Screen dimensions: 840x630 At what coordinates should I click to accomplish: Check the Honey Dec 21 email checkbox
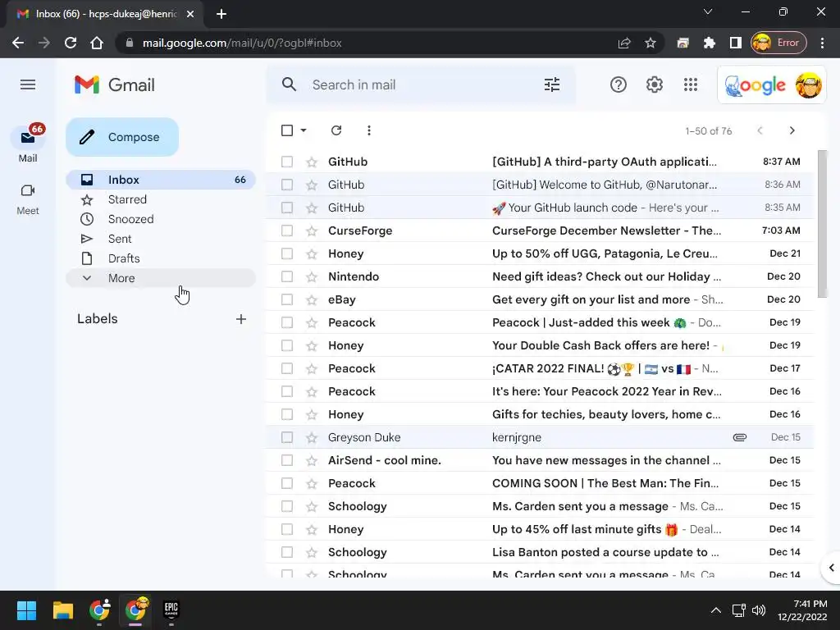[x=287, y=254]
